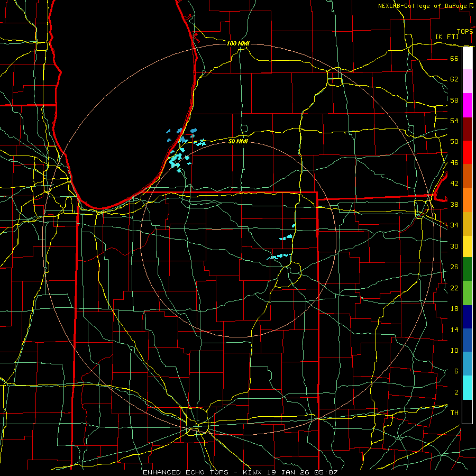Select the light green legend swatch
The width and height of the screenshot is (476, 476).
467,293
